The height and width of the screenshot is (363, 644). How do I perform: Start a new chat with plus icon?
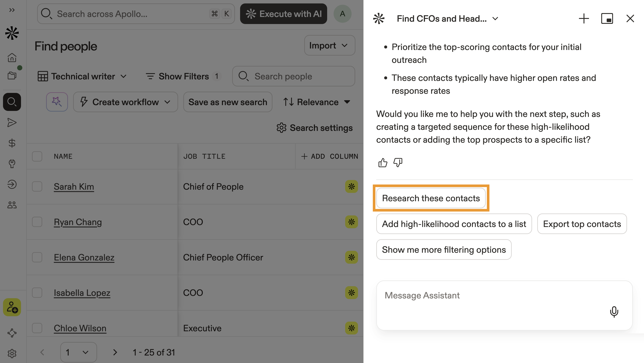pos(584,19)
